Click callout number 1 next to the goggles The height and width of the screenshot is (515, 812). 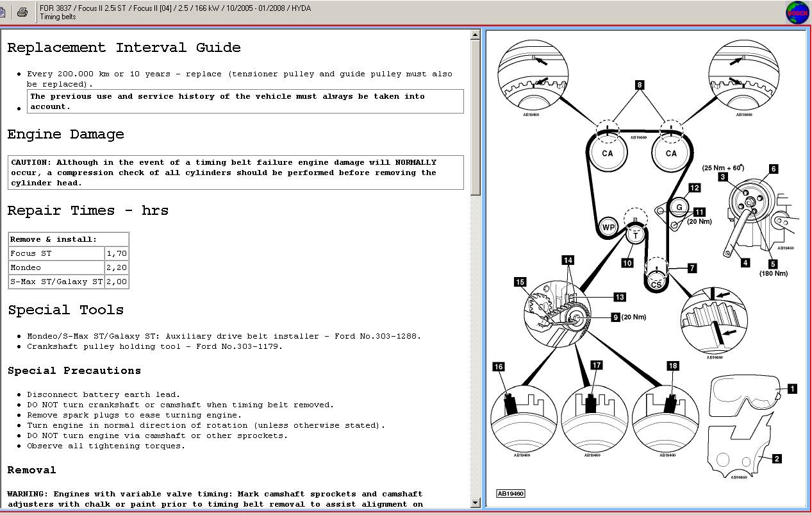(792, 389)
